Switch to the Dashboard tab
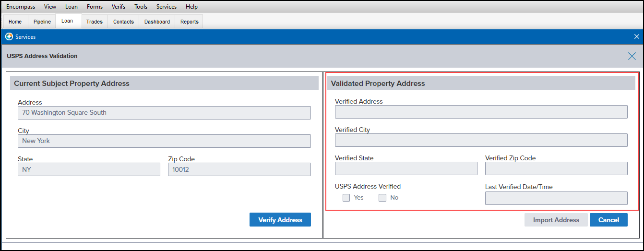The height and width of the screenshot is (251, 644). click(157, 22)
